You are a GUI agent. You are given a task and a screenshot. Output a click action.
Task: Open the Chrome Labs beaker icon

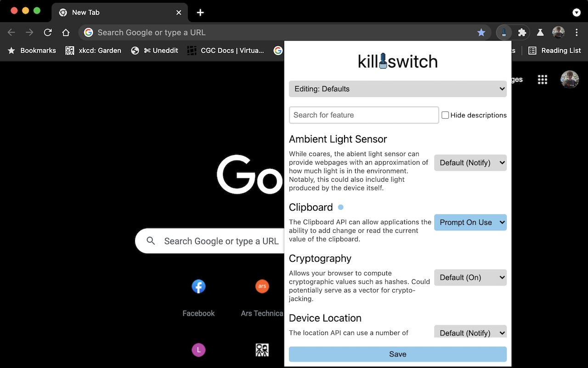click(x=540, y=32)
